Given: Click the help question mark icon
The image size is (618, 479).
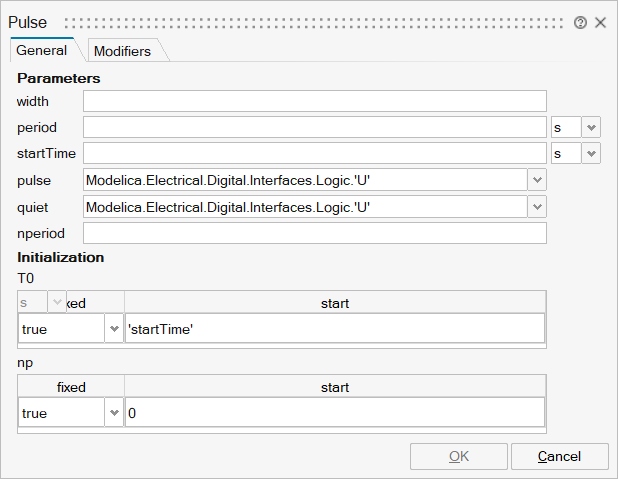Looking at the screenshot, I should 580,22.
